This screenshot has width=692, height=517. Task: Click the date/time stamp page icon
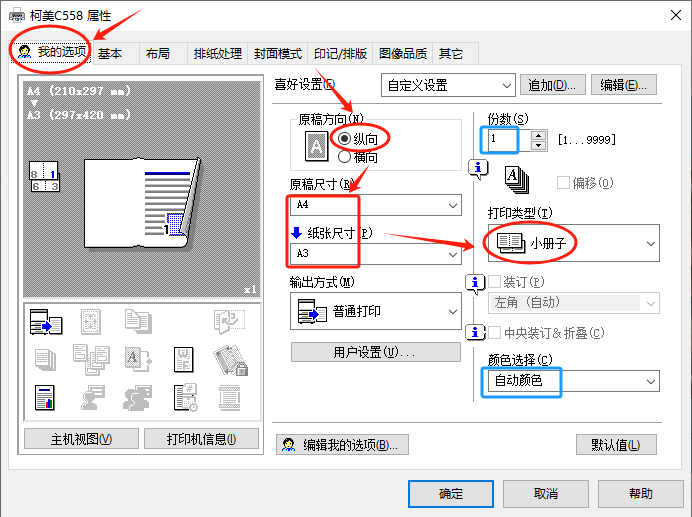click(183, 396)
